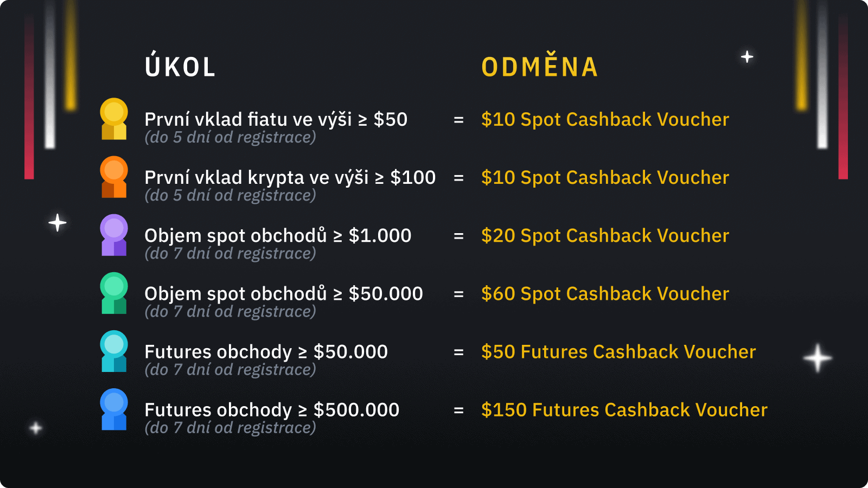Open the $50 Futures Cashback Voucher reward
Screen dimensions: 868x488
tap(618, 351)
